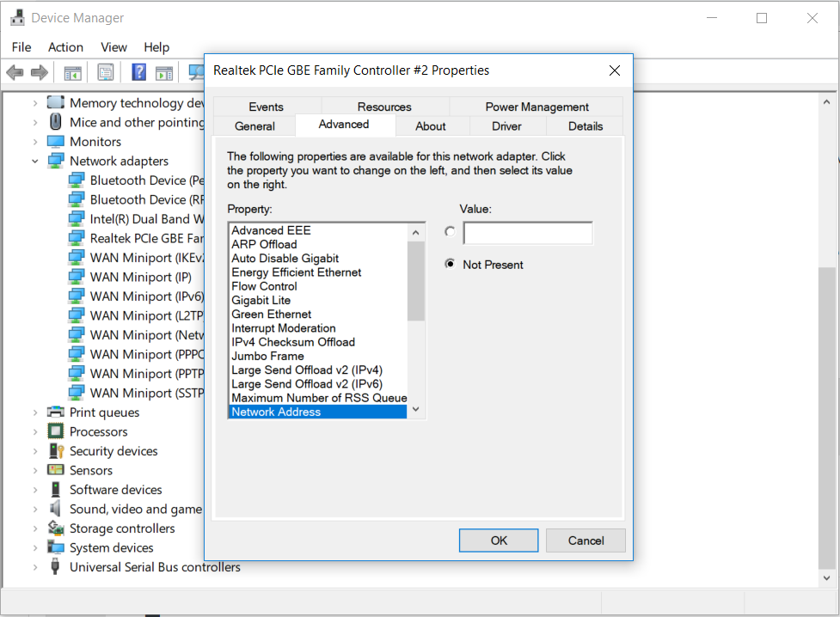
Task: Click into the Value text field
Action: (528, 233)
